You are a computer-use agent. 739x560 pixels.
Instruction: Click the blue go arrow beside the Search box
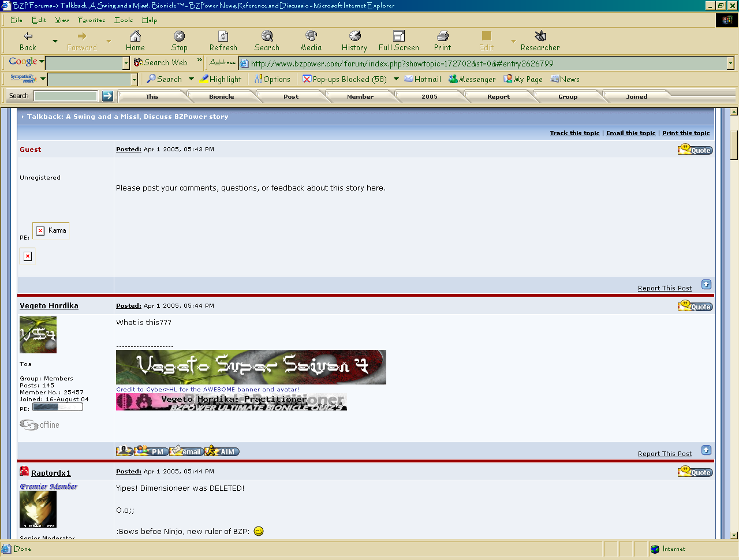107,96
